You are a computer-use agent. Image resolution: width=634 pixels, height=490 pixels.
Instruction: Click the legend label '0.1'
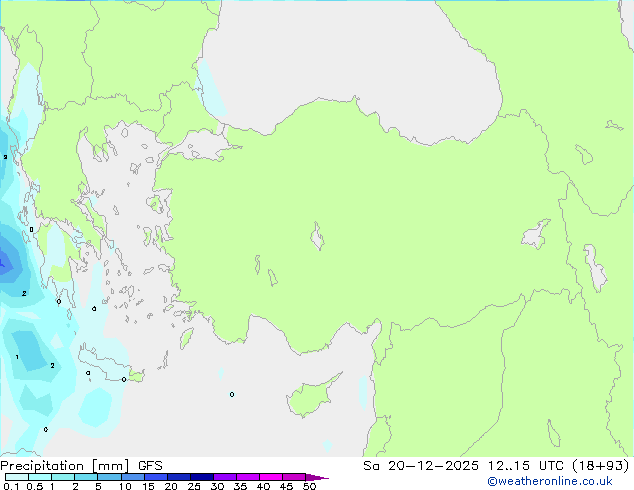pyautogui.click(x=11, y=486)
